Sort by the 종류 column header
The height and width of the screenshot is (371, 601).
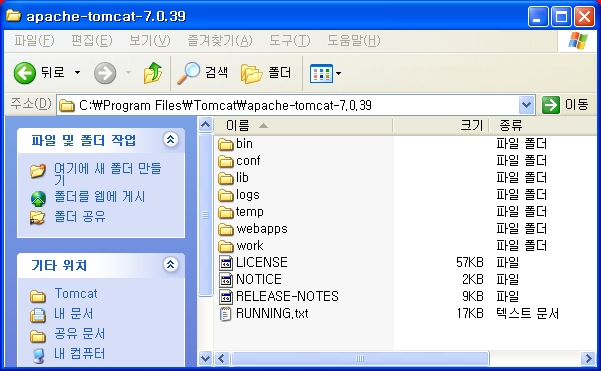(544, 126)
